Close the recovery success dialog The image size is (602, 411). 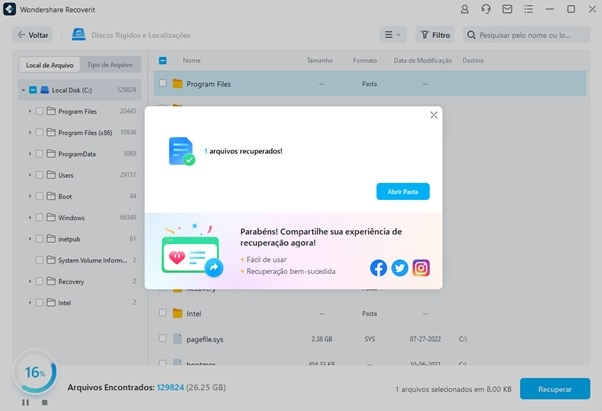(433, 115)
